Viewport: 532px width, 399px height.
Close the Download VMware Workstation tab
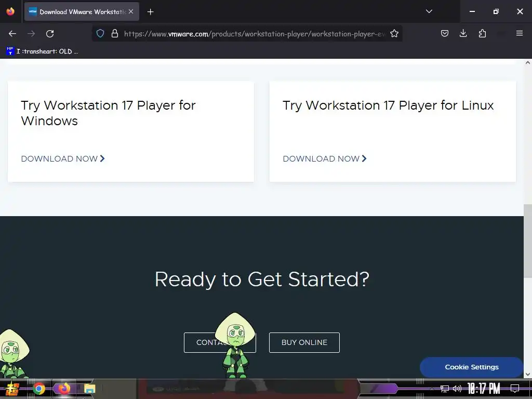[131, 11]
